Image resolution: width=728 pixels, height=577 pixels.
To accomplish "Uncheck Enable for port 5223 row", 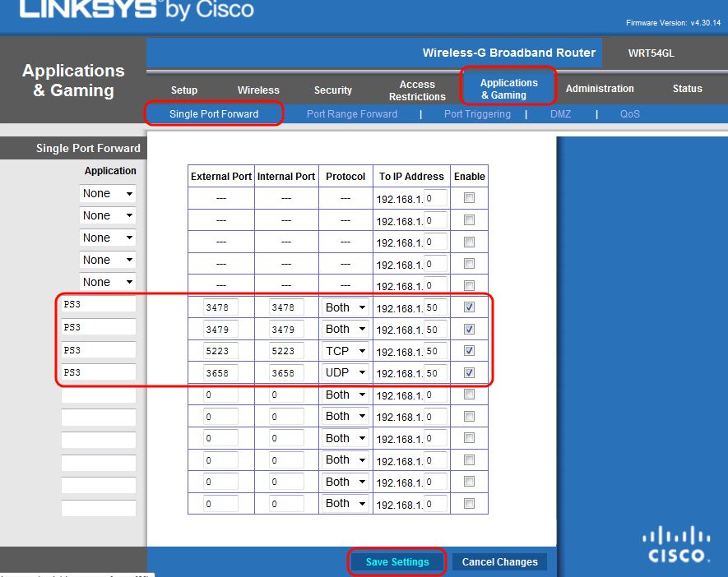I will click(x=469, y=351).
